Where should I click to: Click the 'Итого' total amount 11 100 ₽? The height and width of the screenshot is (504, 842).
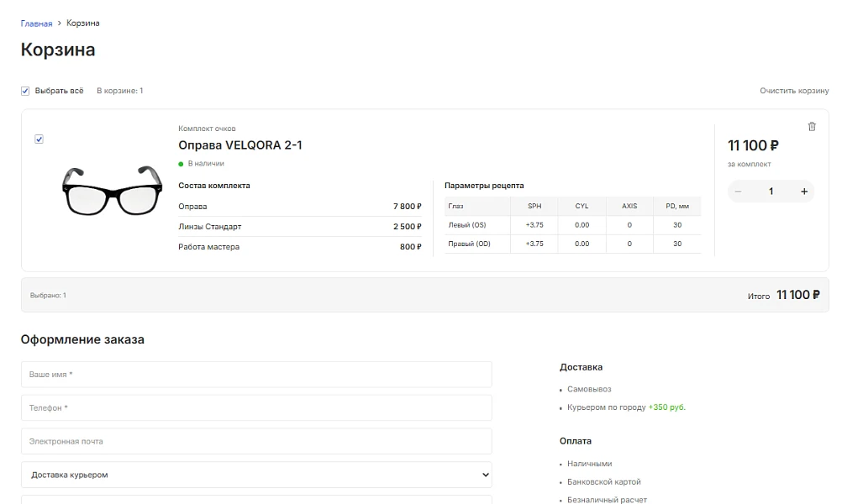click(x=798, y=295)
